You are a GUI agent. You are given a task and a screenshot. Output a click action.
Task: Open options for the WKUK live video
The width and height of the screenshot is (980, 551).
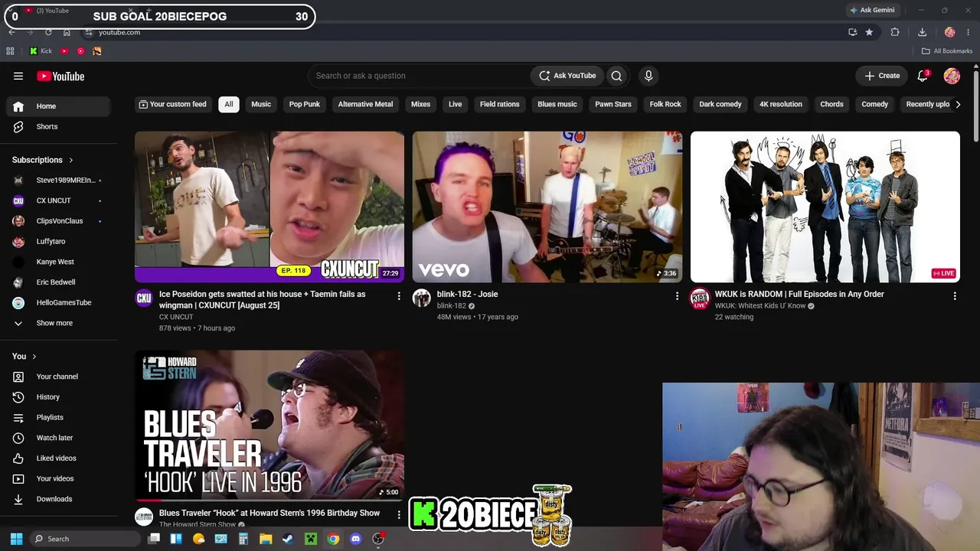(955, 295)
